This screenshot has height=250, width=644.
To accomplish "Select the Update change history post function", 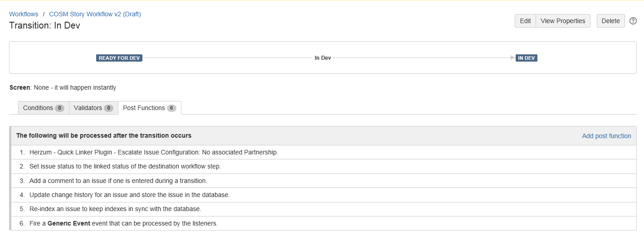I will click(129, 195).
